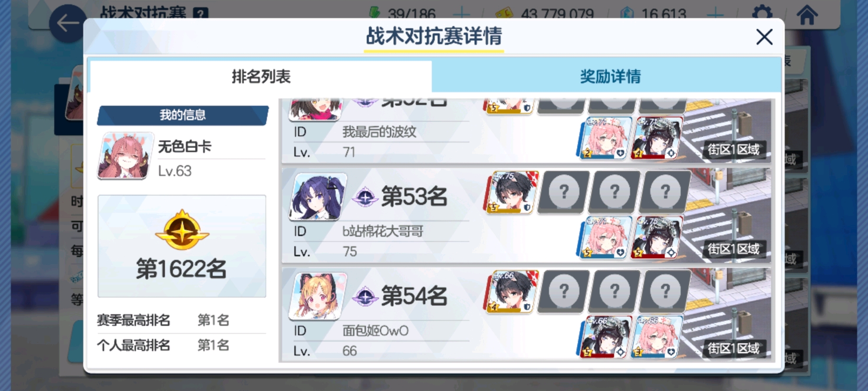
Task: Click player ID 面包姬OwO
Action: coord(375,331)
